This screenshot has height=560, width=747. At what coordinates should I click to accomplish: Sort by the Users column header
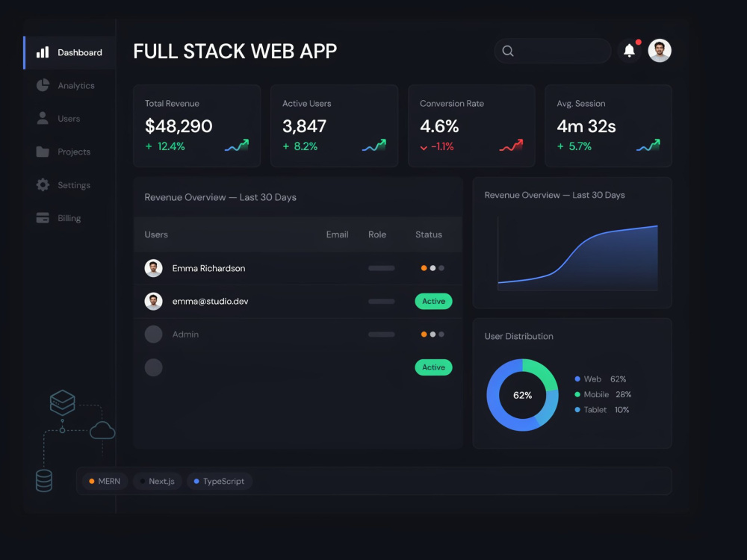[x=156, y=234]
